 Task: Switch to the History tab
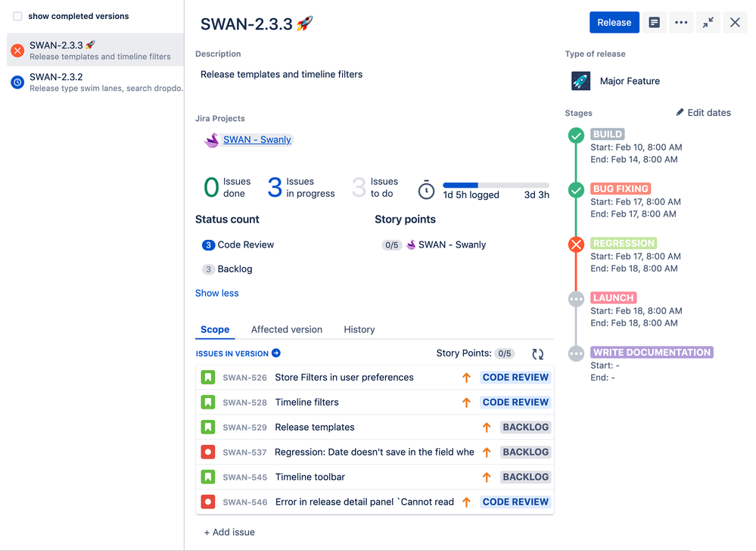pyautogui.click(x=359, y=329)
